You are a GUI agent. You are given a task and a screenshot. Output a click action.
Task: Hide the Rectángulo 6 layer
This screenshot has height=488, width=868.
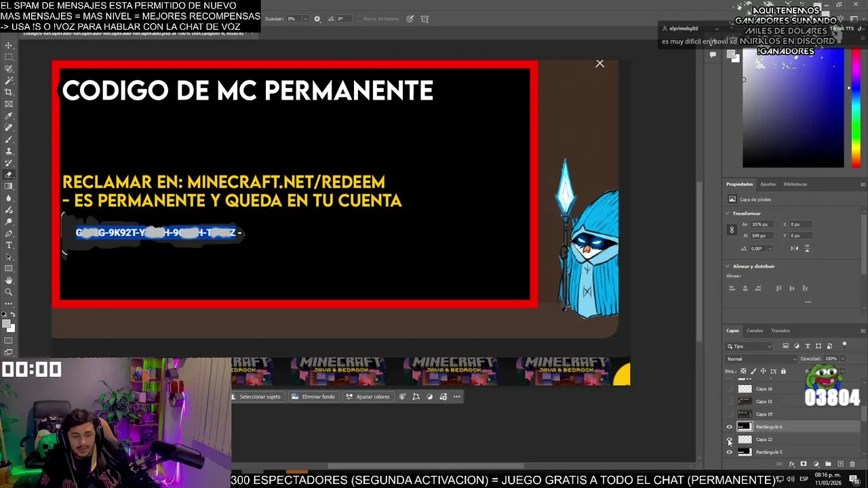pos(730,427)
